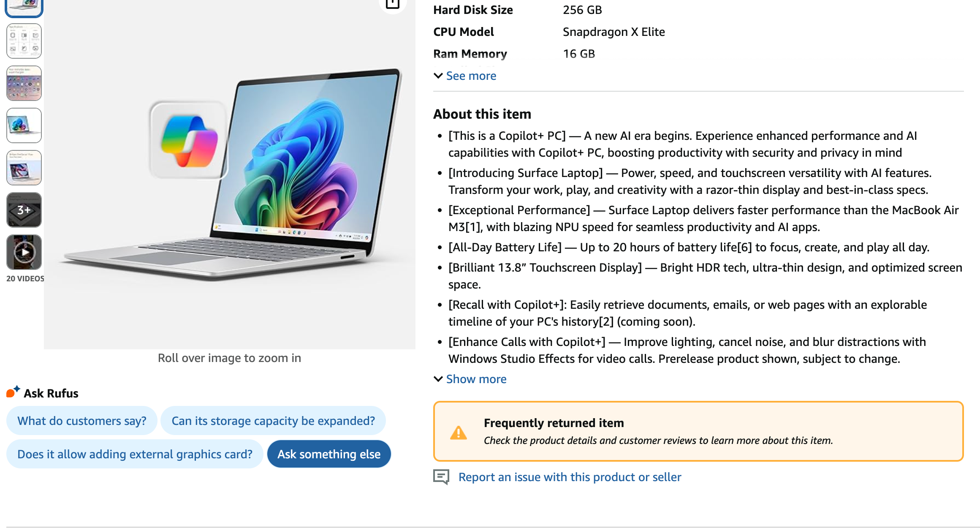This screenshot has width=980, height=528.
Task: Collapse the See more chevron arrow
Action: coord(438,76)
